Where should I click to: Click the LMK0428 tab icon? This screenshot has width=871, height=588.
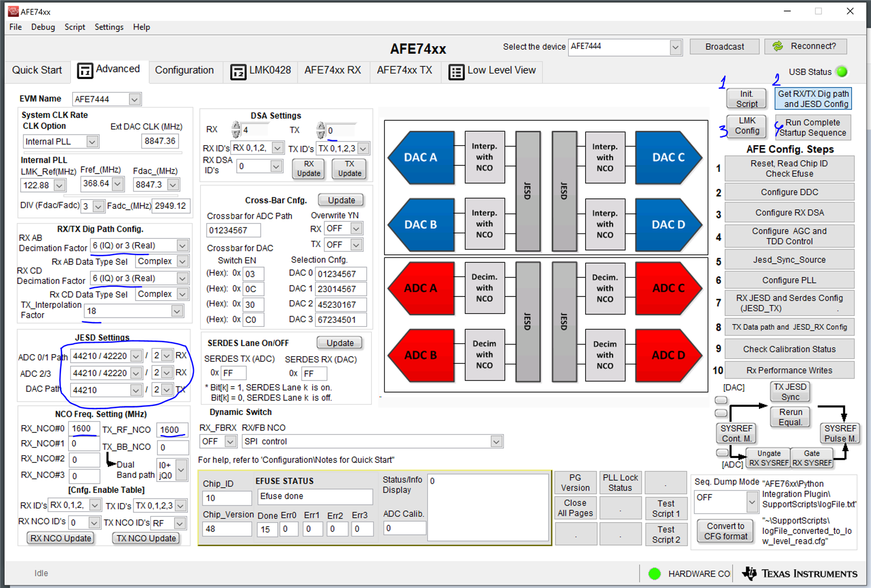coord(238,71)
